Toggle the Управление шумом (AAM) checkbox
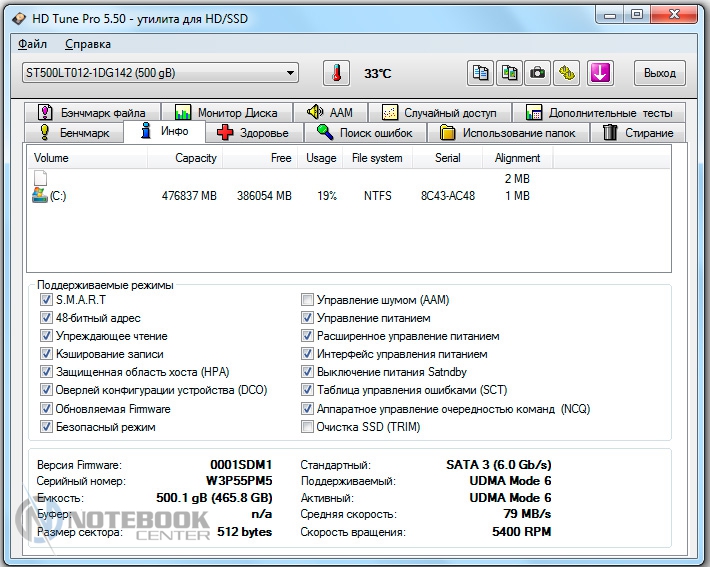710x567 pixels. pyautogui.click(x=307, y=300)
